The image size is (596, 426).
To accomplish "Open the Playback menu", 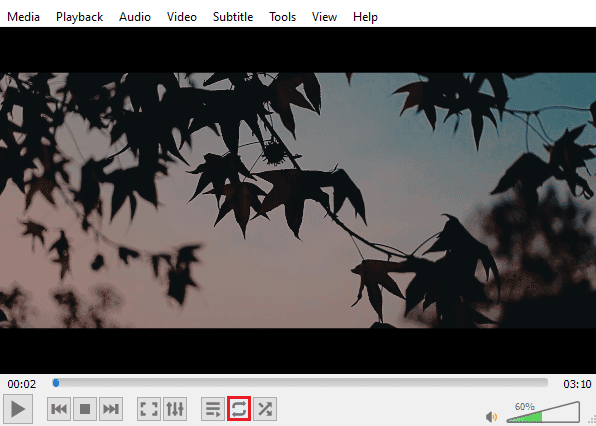I will [x=79, y=17].
